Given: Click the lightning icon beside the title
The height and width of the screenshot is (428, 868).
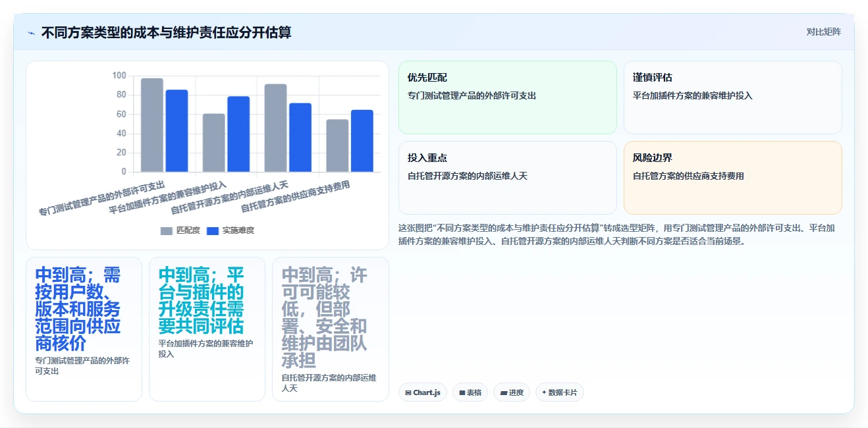Looking at the screenshot, I should click(32, 33).
